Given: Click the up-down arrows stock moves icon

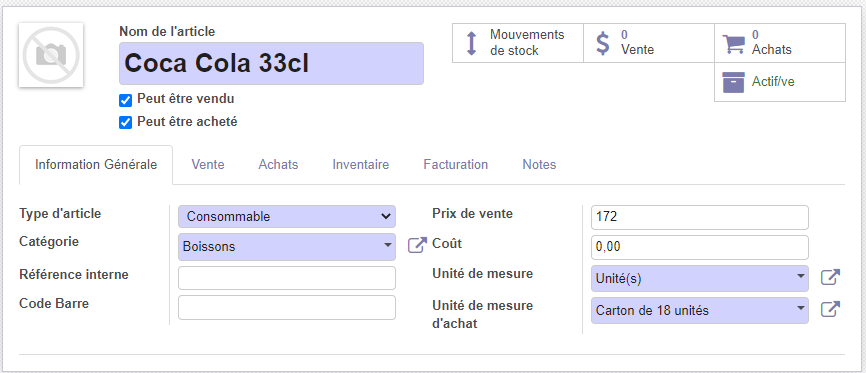Looking at the screenshot, I should tap(471, 43).
